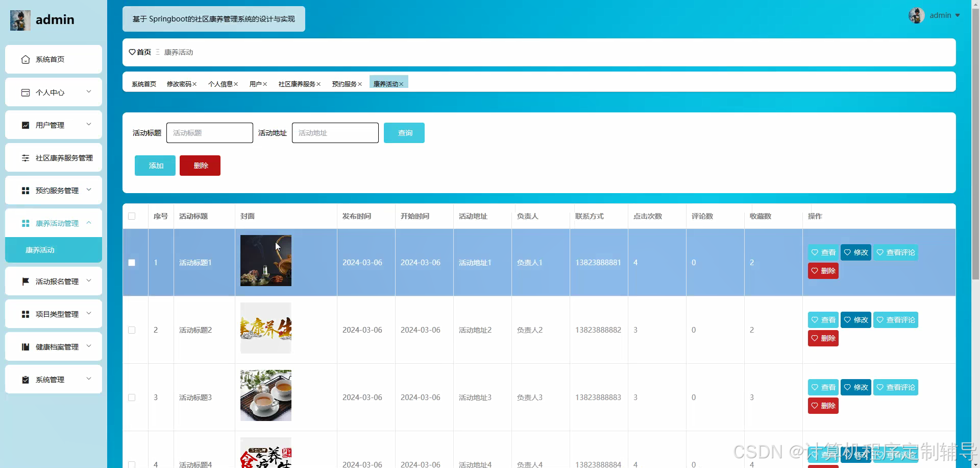
Task: Open tea cups cover thumbnail for 活动标题3
Action: 266,395
